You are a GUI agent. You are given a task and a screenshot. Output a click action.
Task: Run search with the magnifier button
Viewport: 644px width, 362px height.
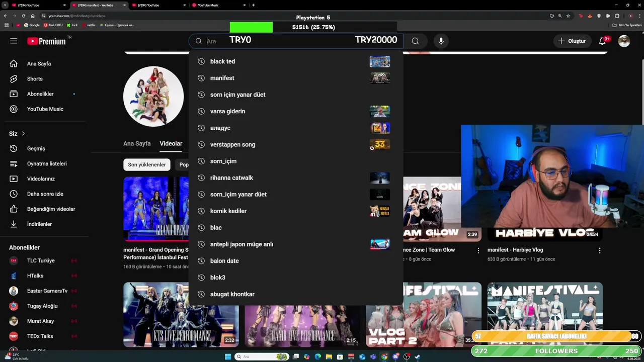[x=415, y=41]
